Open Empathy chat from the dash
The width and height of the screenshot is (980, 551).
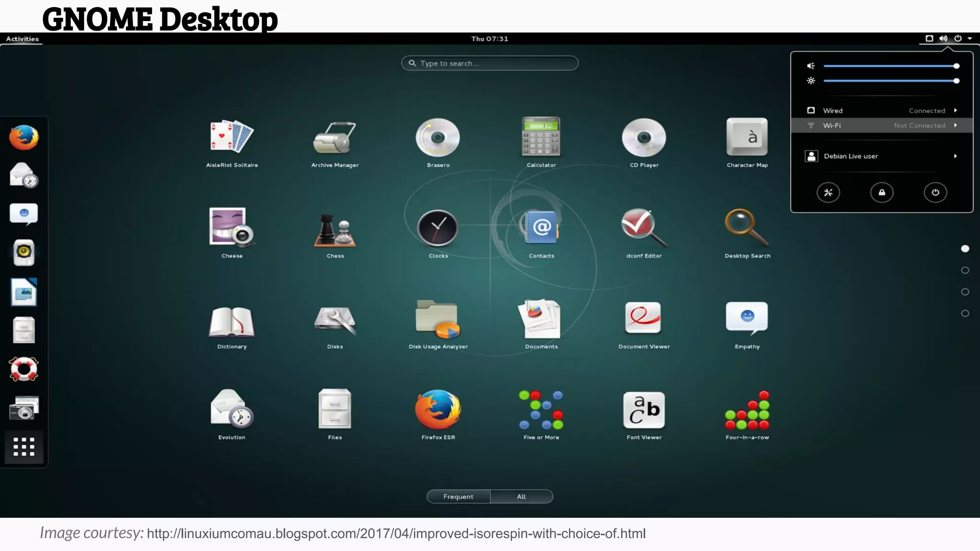24,214
